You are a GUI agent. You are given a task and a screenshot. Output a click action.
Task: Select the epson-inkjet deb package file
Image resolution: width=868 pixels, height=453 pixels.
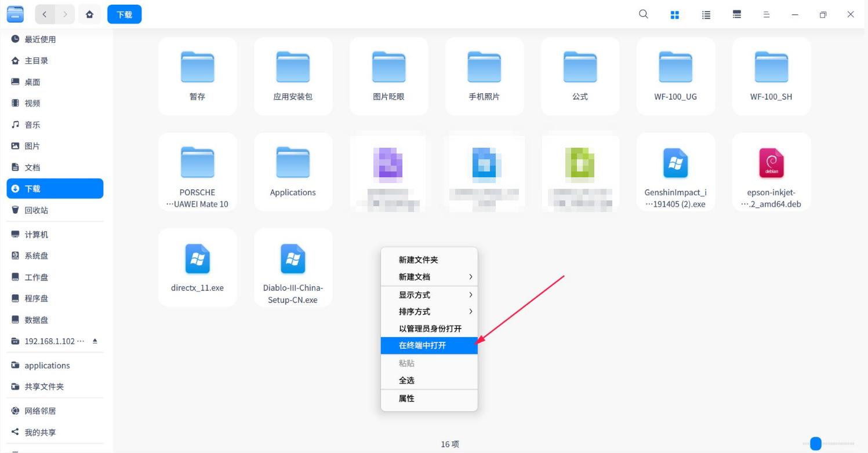click(x=771, y=172)
